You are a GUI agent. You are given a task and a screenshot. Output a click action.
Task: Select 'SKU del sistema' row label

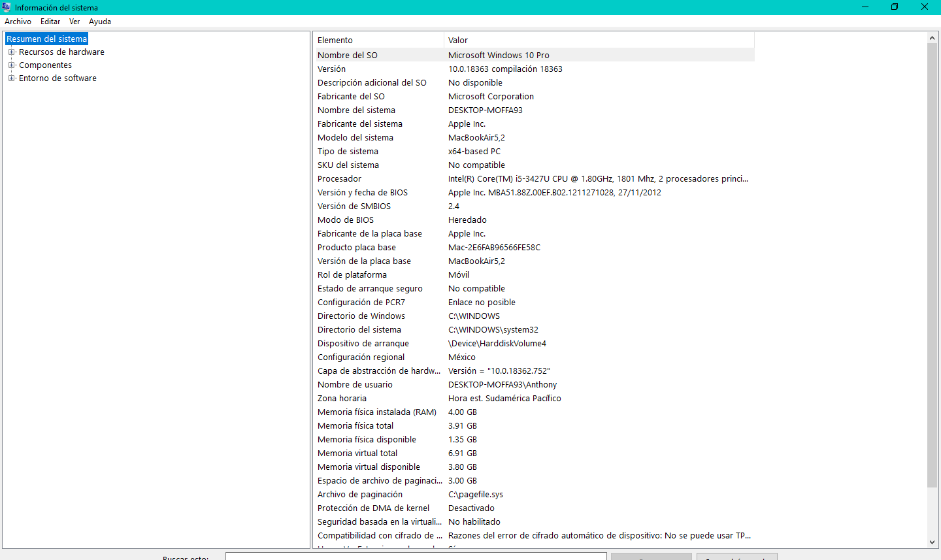point(348,165)
